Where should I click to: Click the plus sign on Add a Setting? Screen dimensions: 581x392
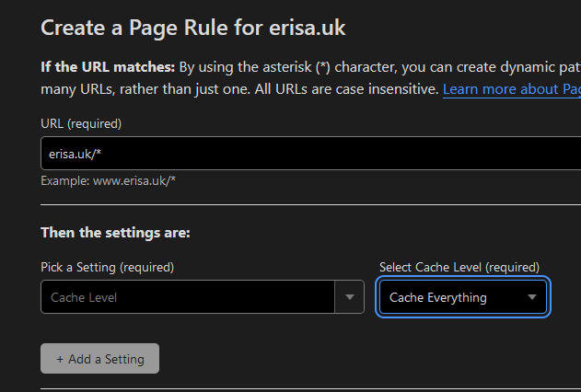tap(61, 359)
